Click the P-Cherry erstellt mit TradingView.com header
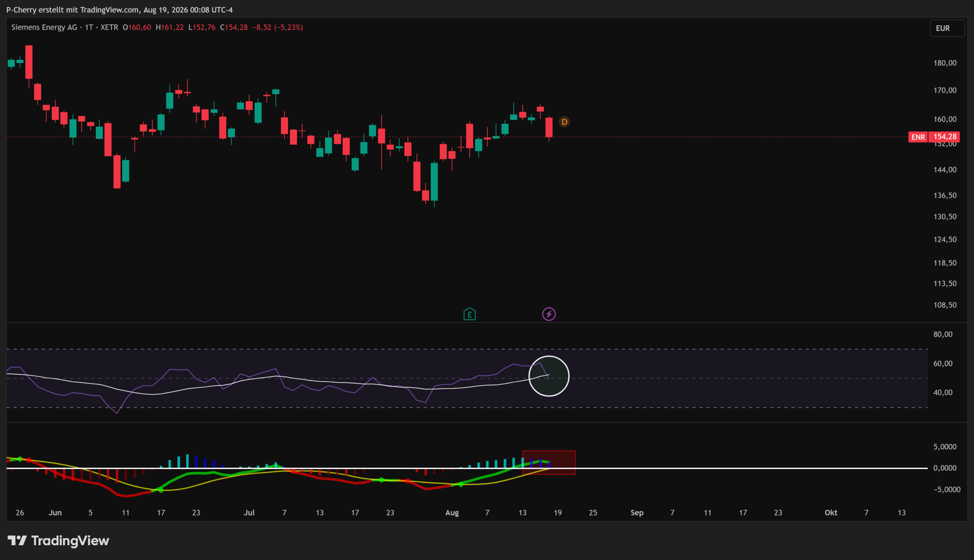This screenshot has height=560, width=974. click(x=119, y=10)
